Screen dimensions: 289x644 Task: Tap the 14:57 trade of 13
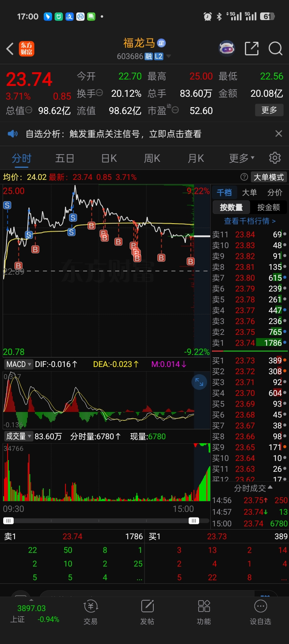pyautogui.click(x=250, y=512)
